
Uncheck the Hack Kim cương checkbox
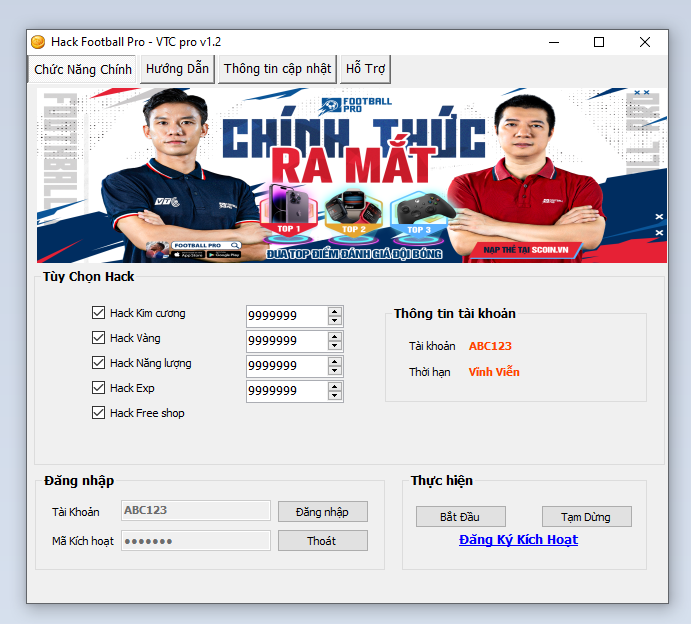[98, 313]
